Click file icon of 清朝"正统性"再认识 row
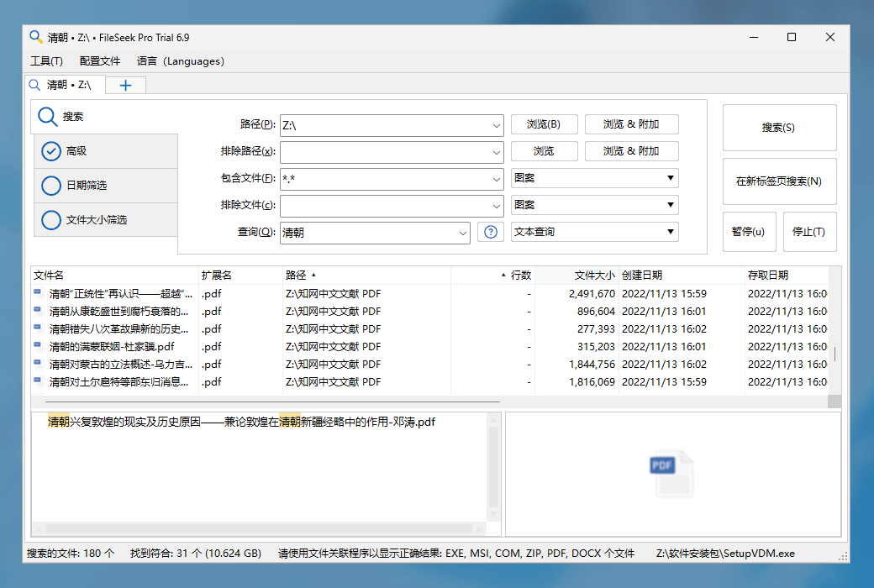The image size is (874, 588). click(x=39, y=293)
